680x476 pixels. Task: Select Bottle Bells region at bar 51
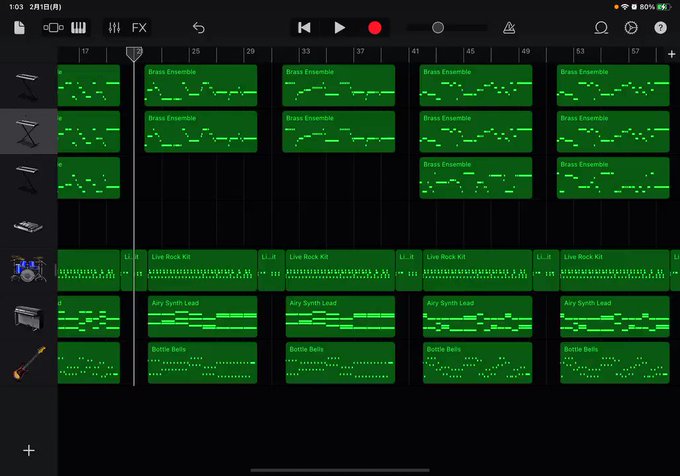tap(615, 363)
